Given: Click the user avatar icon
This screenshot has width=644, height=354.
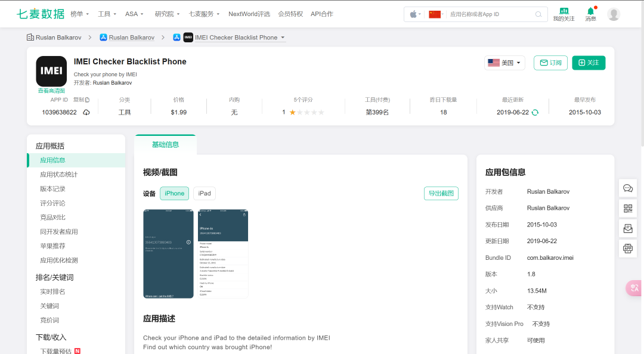Looking at the screenshot, I should point(614,14).
